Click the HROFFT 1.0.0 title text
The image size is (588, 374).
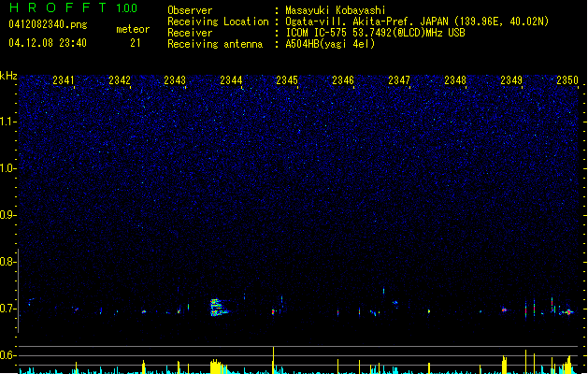coord(74,7)
